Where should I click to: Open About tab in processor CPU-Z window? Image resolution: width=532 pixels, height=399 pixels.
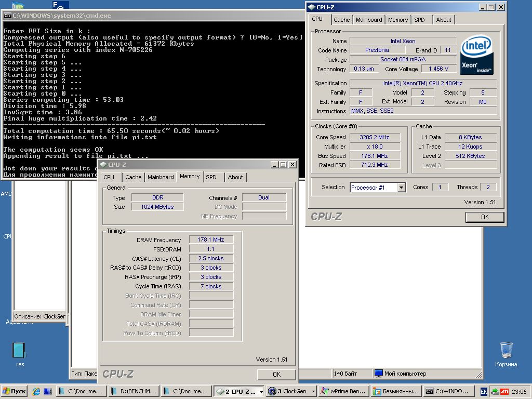pyautogui.click(x=444, y=20)
